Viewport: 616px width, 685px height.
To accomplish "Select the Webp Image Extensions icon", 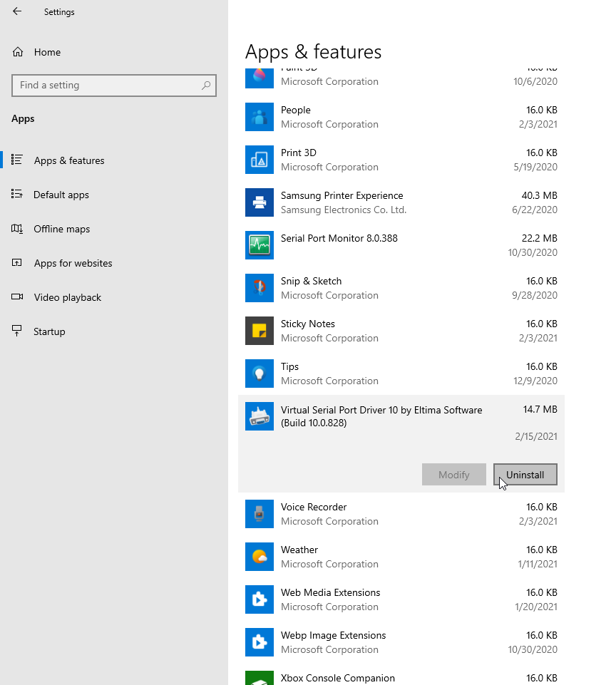I will click(x=260, y=643).
